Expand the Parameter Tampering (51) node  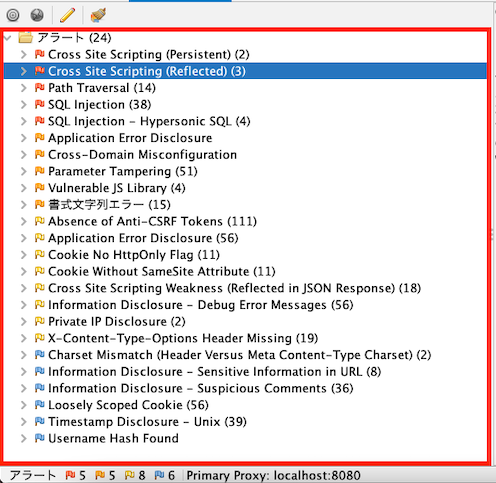23,171
